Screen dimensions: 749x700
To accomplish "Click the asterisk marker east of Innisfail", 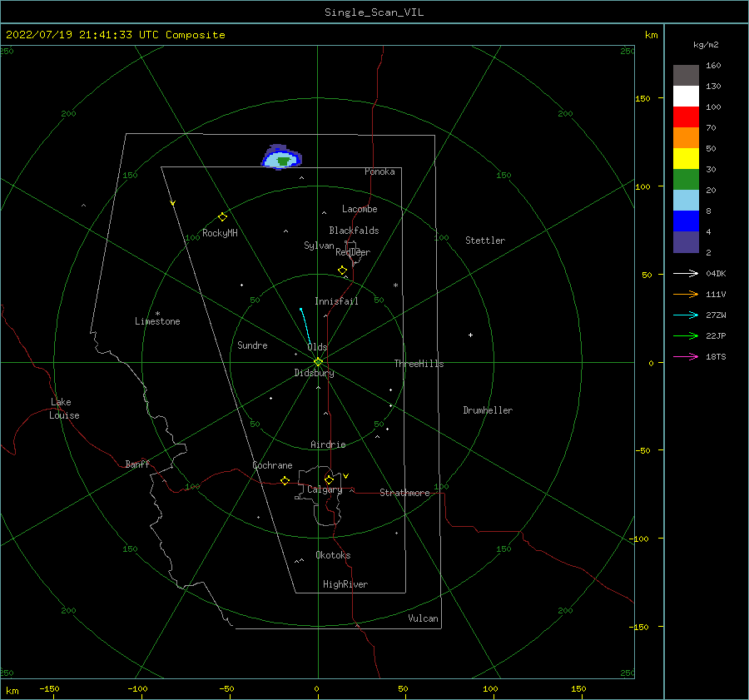I will pos(395,285).
